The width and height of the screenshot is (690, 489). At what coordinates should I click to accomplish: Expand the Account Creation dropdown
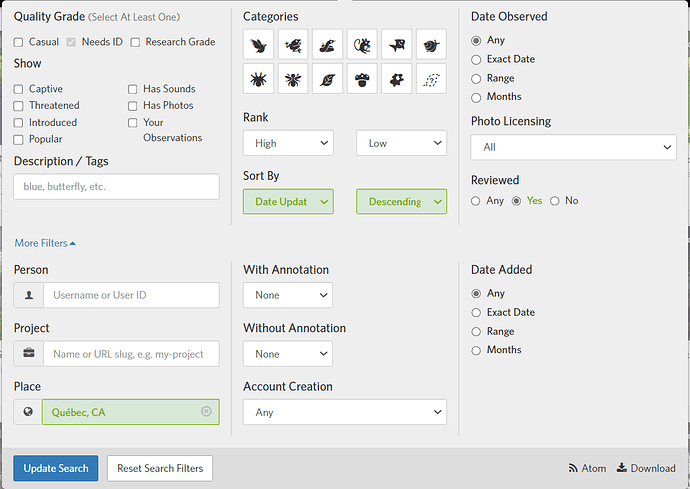pyautogui.click(x=344, y=412)
